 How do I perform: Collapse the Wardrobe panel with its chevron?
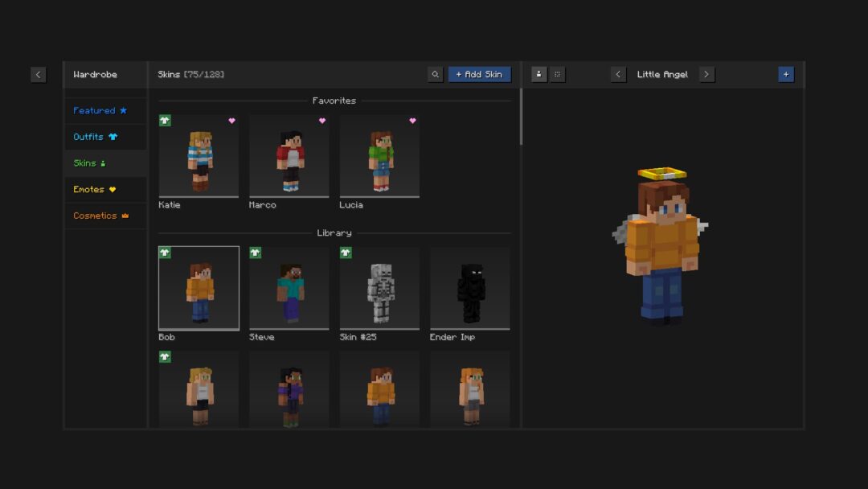[38, 74]
